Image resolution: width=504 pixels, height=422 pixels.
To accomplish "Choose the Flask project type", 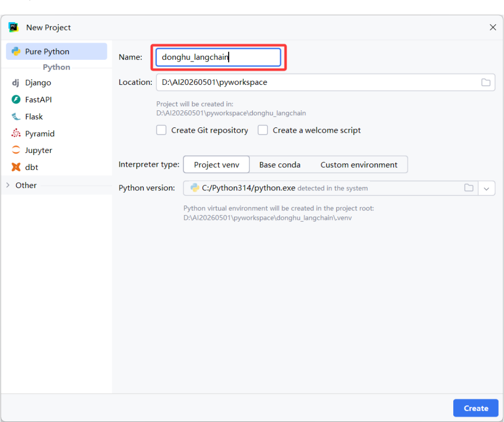I will tap(56, 117).
